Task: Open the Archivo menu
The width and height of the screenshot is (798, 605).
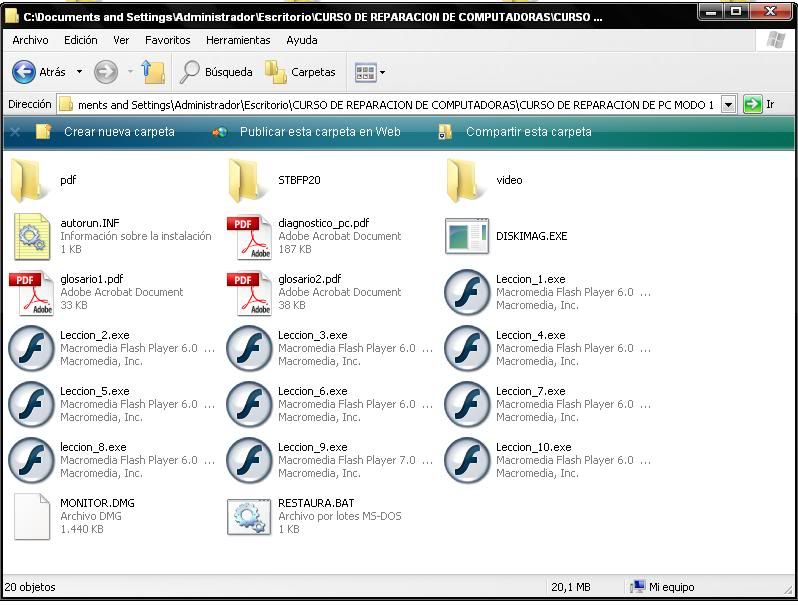Action: pos(31,40)
